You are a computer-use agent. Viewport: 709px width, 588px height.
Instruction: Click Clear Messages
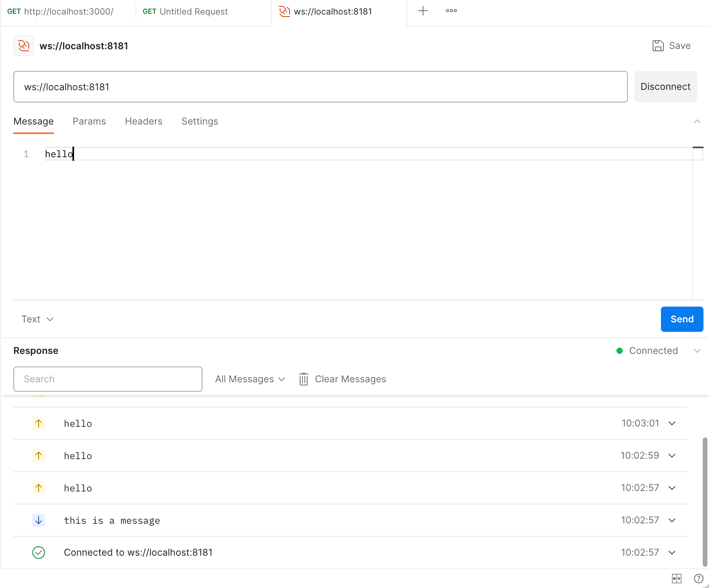pos(350,379)
